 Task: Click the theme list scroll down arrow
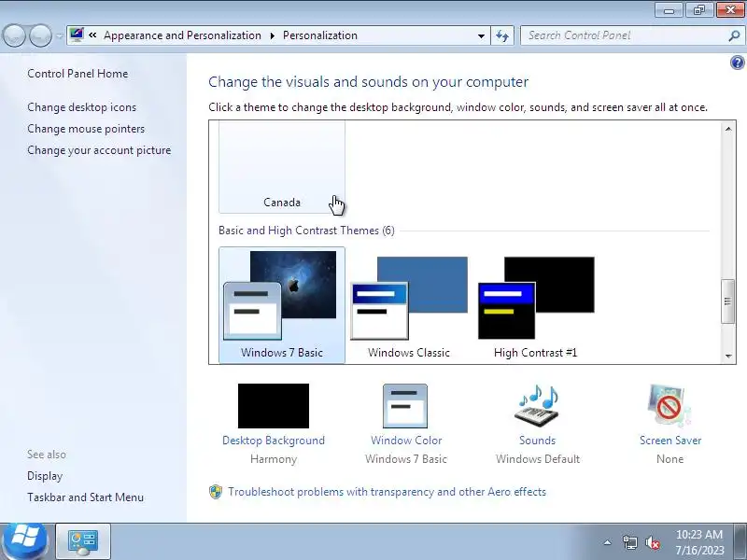pyautogui.click(x=728, y=356)
